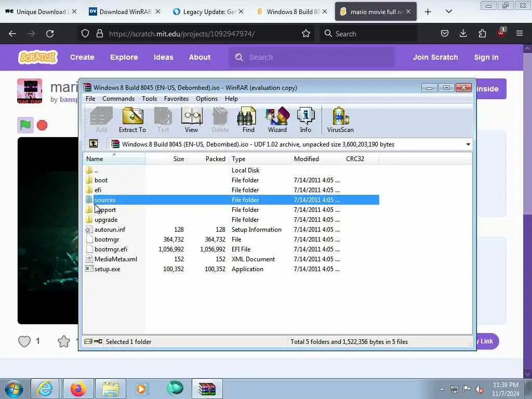Open Windows Start orb

[x=14, y=389]
